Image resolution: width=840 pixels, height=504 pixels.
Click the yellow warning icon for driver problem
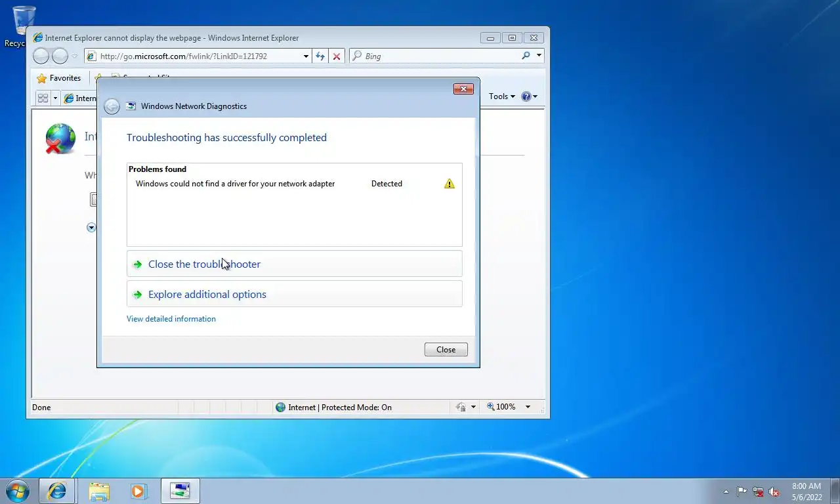[x=449, y=184]
